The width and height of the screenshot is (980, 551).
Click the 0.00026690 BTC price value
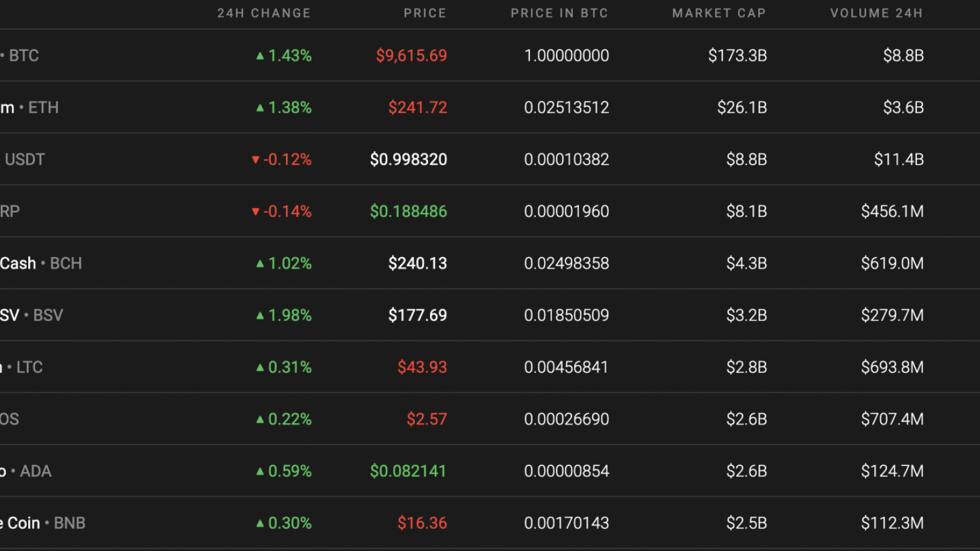(567, 419)
